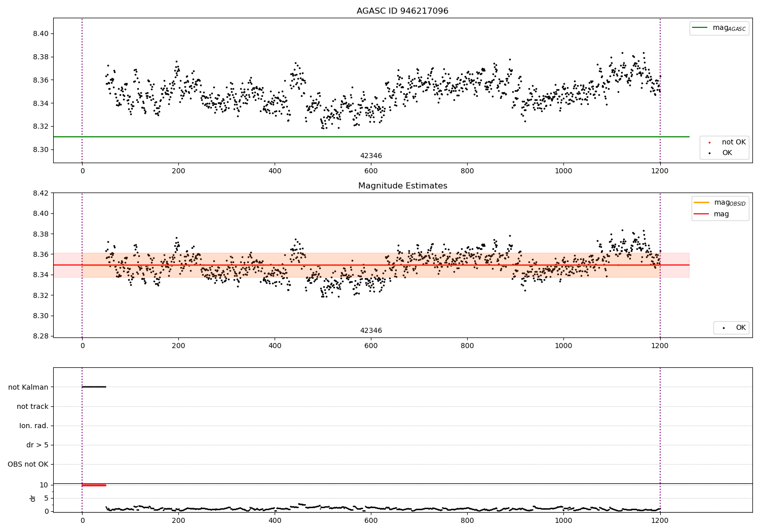Click the 'dr' y-axis label

pyautogui.click(x=33, y=498)
